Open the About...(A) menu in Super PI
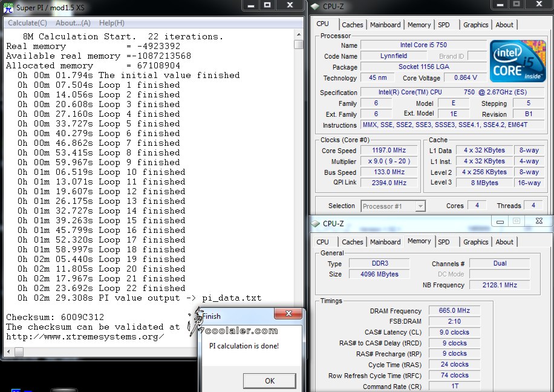The width and height of the screenshot is (554, 392). coord(73,23)
